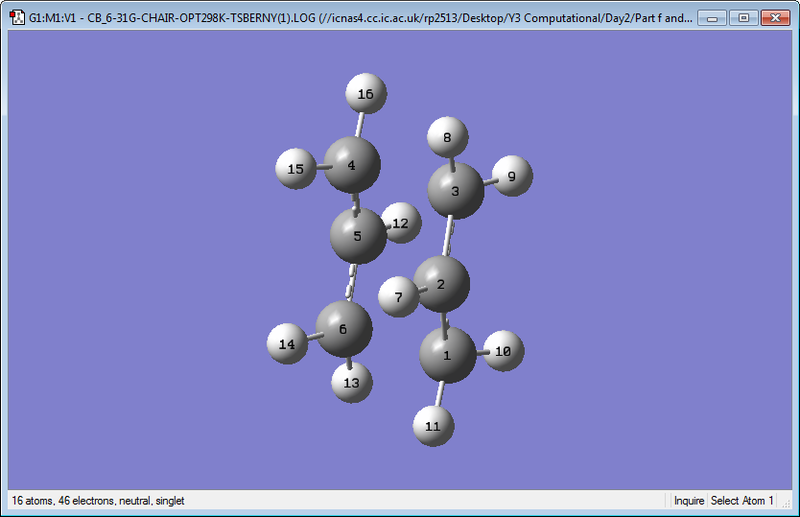Pick carbon atom 3 in the viewer
This screenshot has height=517, width=800.
(x=455, y=191)
